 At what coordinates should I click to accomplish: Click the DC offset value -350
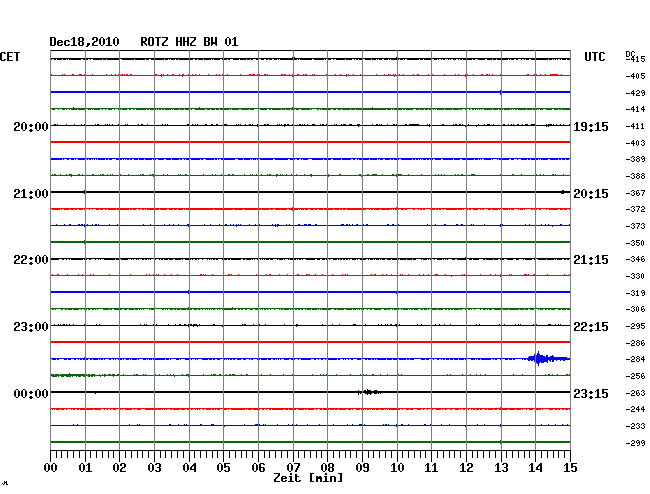635,243
